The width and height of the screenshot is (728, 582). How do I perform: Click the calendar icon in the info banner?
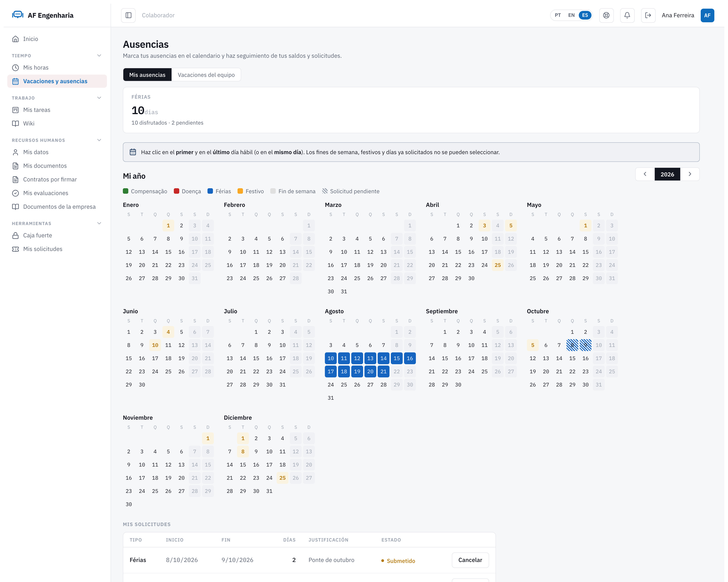point(133,152)
